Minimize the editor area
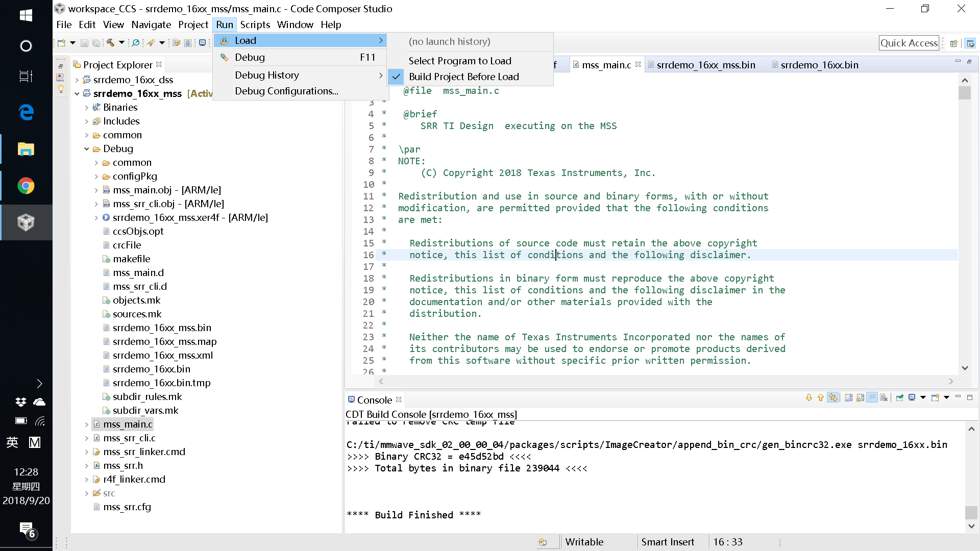Image resolution: width=980 pixels, height=551 pixels. [958, 62]
